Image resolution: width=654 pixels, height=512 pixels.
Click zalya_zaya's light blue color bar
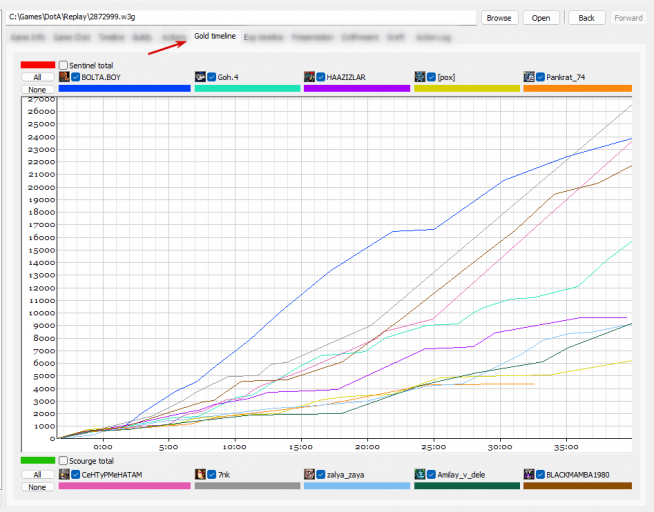click(357, 486)
